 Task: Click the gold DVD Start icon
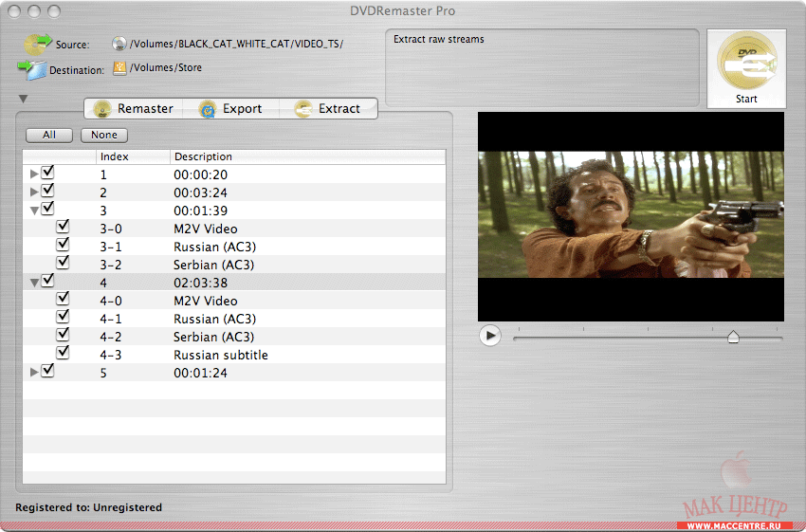(746, 61)
